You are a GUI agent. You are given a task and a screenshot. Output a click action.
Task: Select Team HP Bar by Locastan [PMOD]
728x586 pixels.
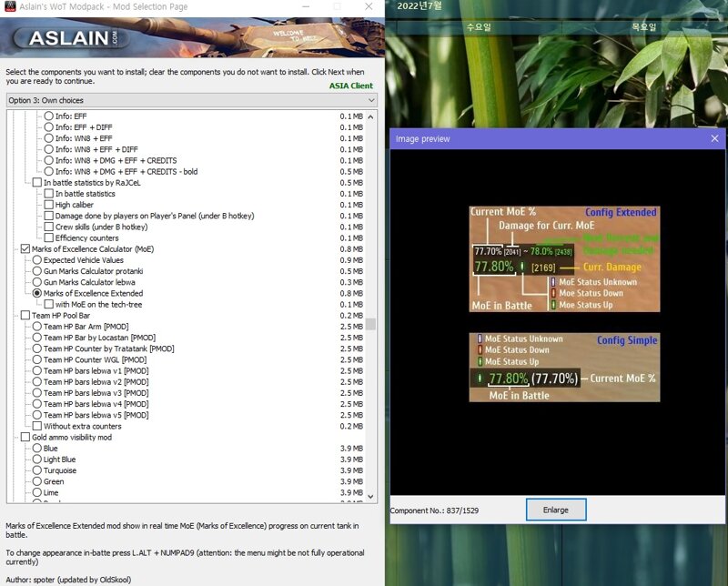[37, 338]
